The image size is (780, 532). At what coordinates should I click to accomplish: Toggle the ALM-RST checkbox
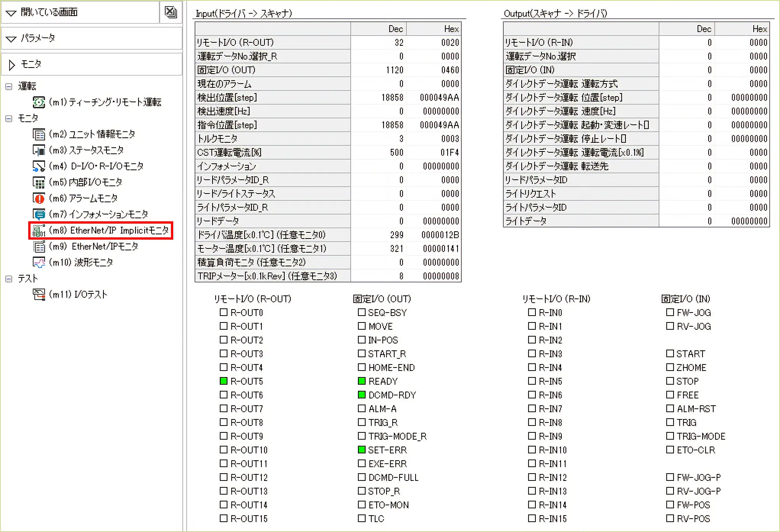coord(670,408)
